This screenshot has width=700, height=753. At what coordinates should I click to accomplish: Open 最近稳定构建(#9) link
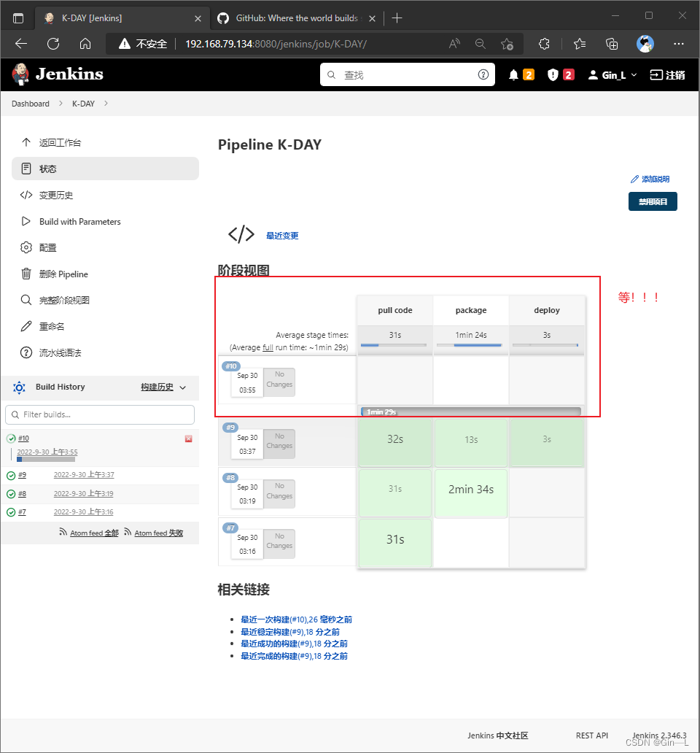290,632
